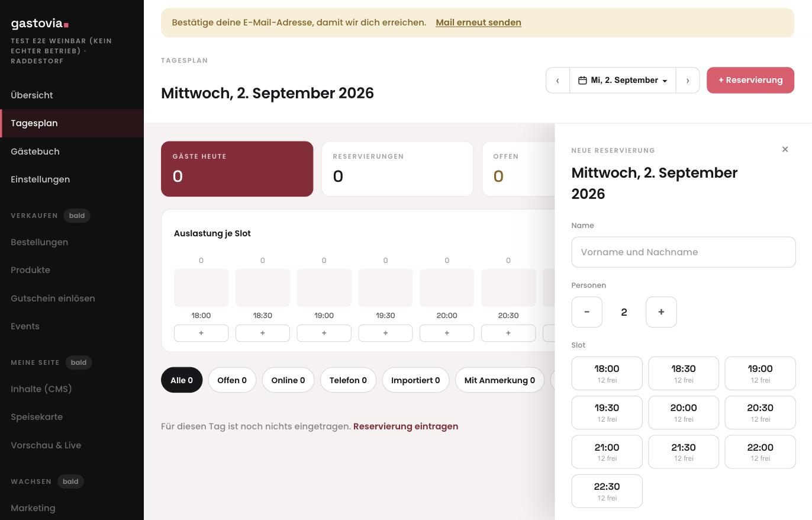
Task: Select the 21:00 slot option
Action: coord(607,452)
